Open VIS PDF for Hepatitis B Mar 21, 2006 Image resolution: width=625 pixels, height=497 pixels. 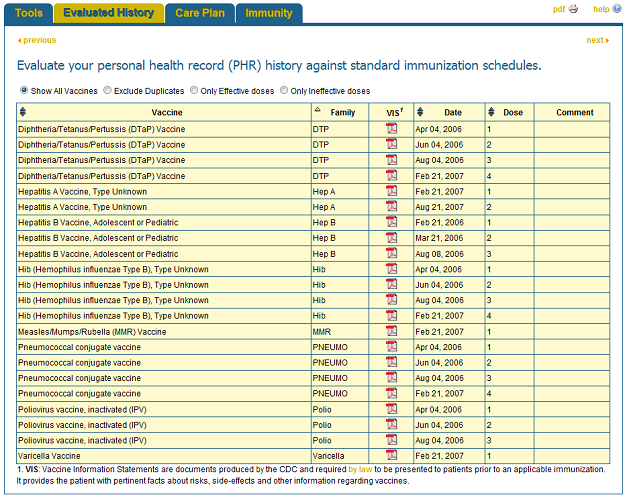click(x=391, y=237)
